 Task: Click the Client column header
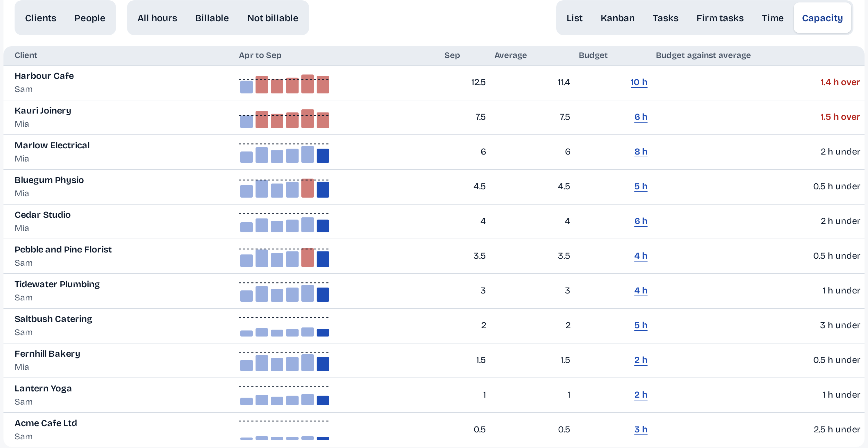click(26, 55)
